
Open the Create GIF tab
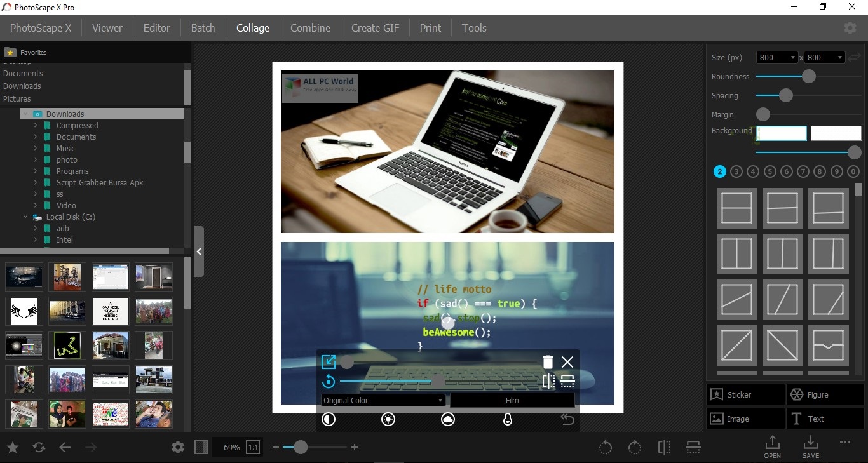pyautogui.click(x=375, y=28)
